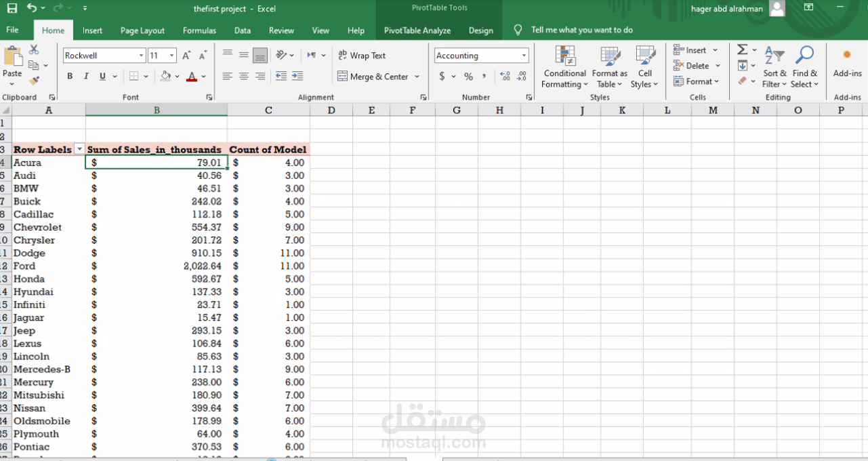Switch to the View tab
Viewport: 868px width, 461px height.
(321, 31)
